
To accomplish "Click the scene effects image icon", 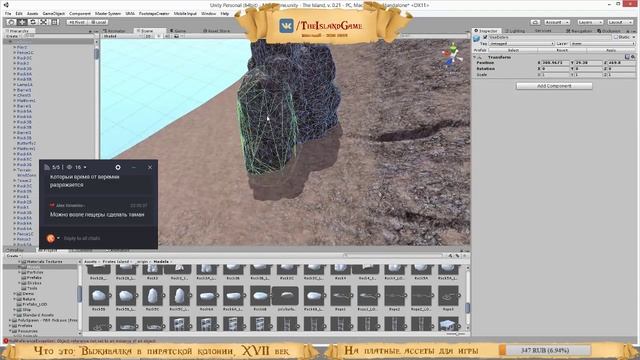I will pyautogui.click(x=177, y=36).
